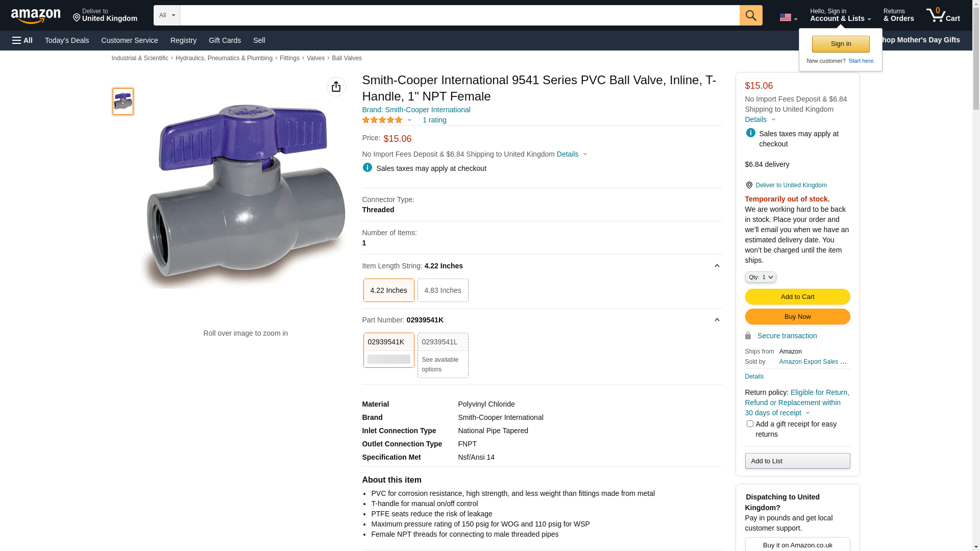Click the sales tax info icon in buy box

(750, 133)
